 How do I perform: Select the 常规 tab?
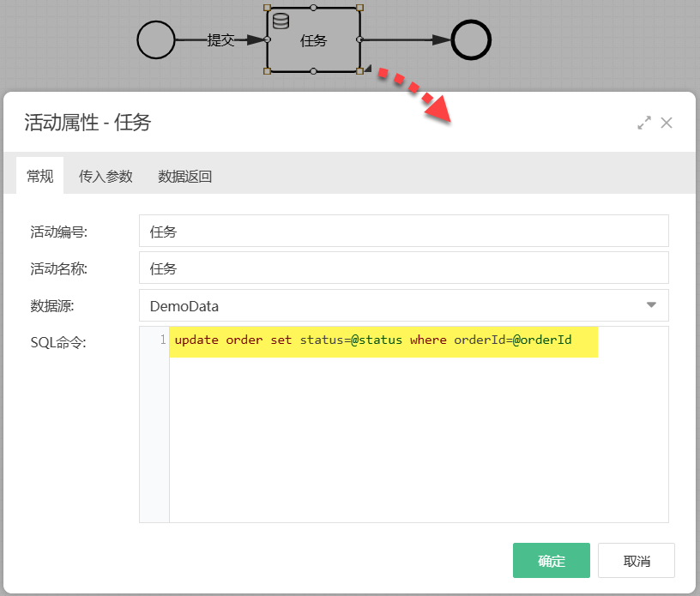[39, 176]
